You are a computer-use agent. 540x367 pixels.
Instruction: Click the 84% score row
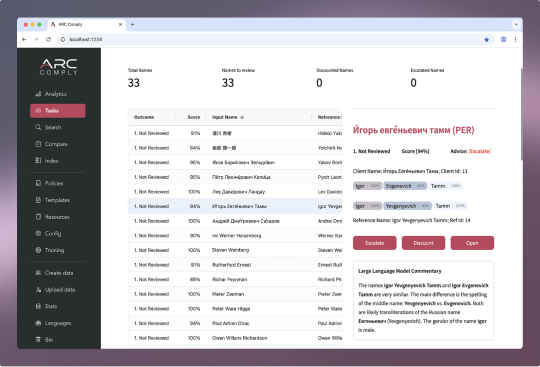(x=235, y=148)
